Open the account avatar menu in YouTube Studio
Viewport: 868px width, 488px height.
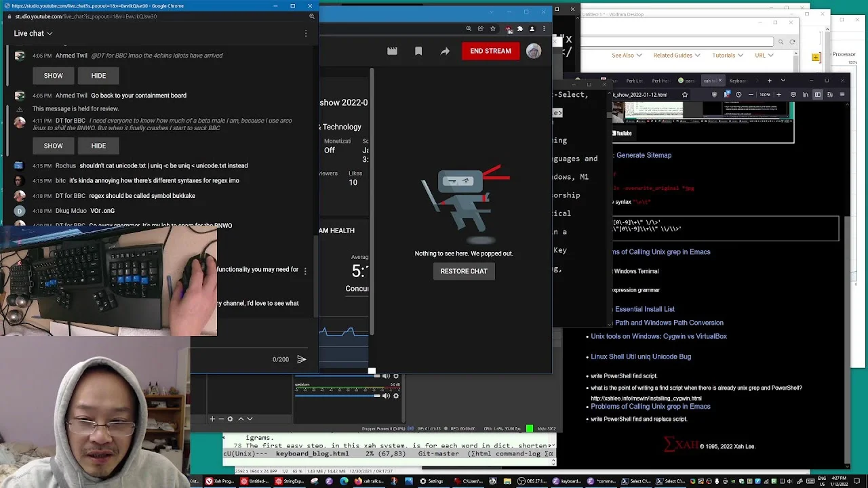pyautogui.click(x=534, y=51)
